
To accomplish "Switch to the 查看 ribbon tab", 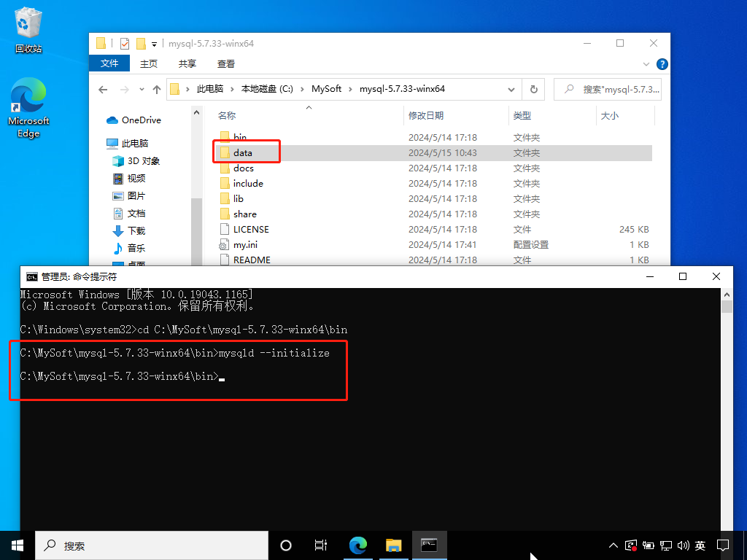I will (226, 63).
